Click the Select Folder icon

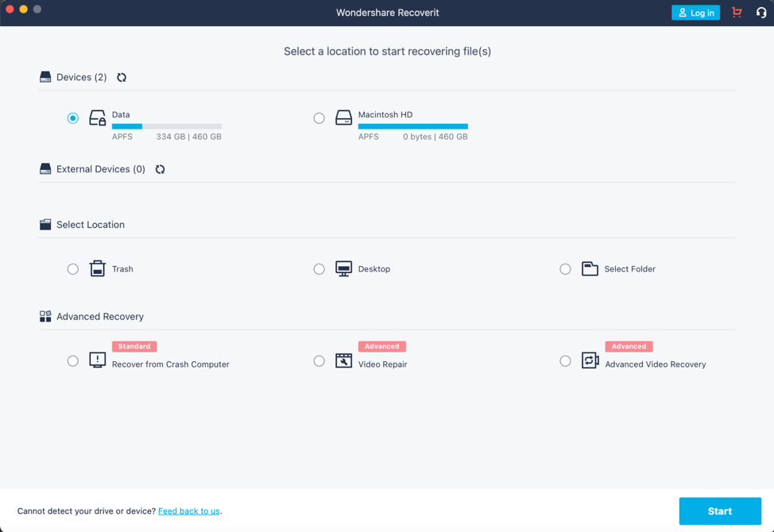[x=590, y=268]
